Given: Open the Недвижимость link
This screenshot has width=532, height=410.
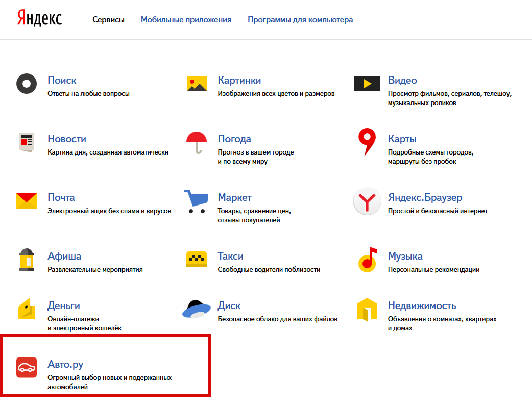Looking at the screenshot, I should pos(422,305).
